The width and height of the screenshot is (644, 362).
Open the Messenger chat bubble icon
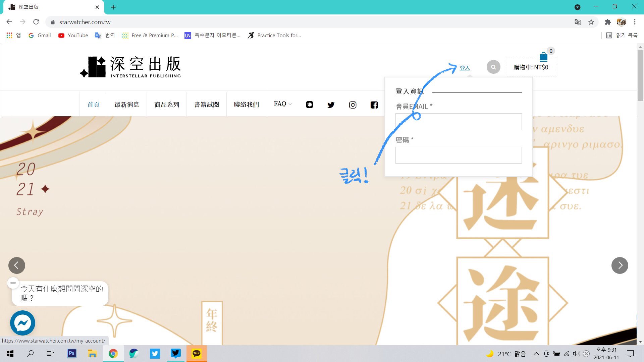tap(22, 323)
